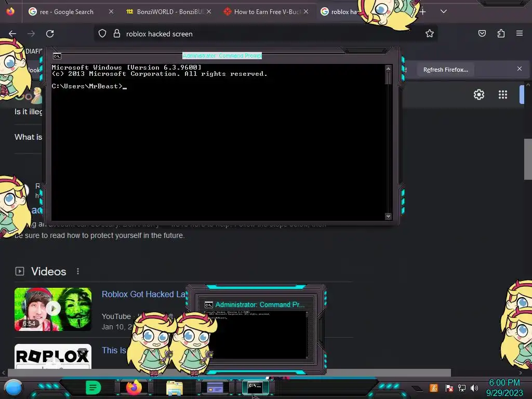532x399 pixels.
Task: Open the ROBLOX logo video thumbnail
Action: point(53,356)
